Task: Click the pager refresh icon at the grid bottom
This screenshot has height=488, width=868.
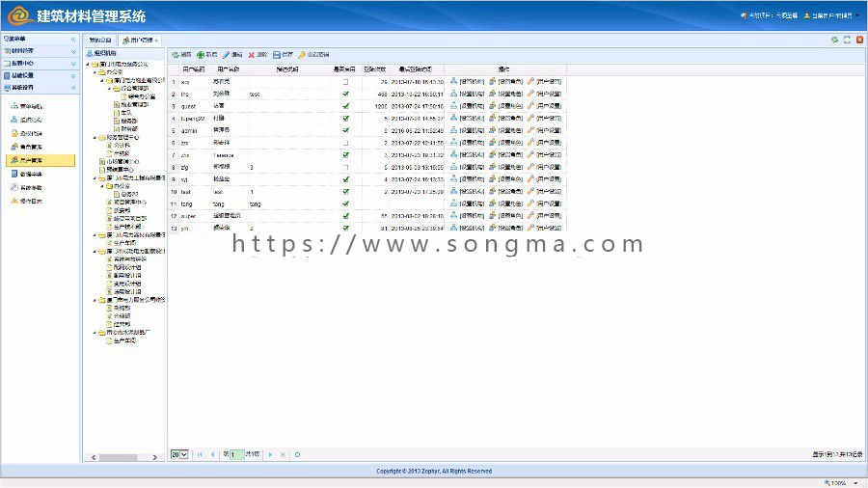Action: [x=297, y=455]
